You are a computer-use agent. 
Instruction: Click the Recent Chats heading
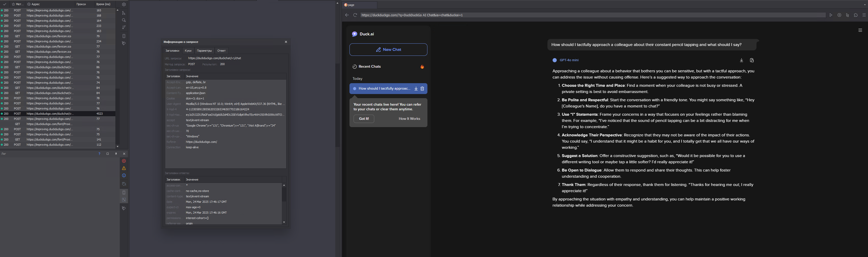point(370,67)
